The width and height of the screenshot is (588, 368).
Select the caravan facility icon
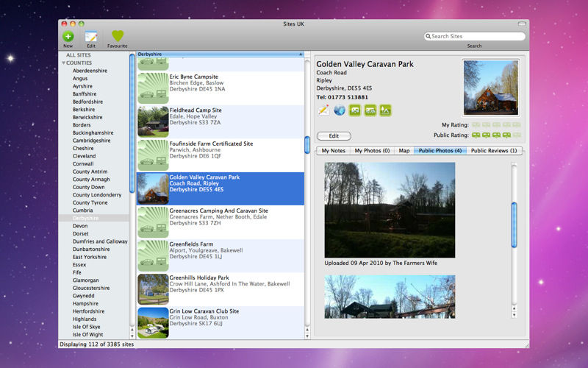(x=355, y=110)
